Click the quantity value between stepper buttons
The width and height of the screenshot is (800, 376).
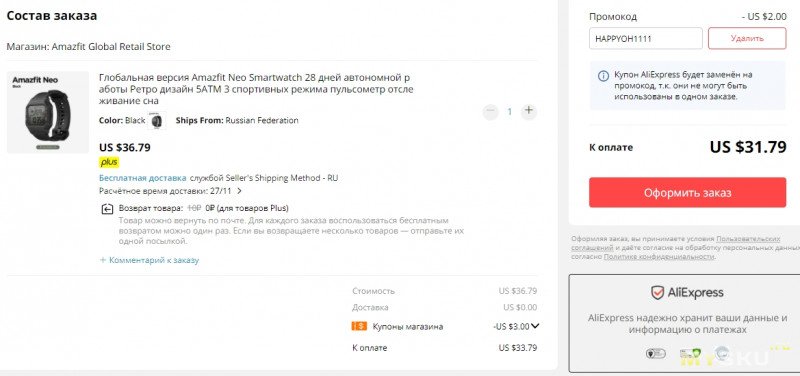pos(509,111)
